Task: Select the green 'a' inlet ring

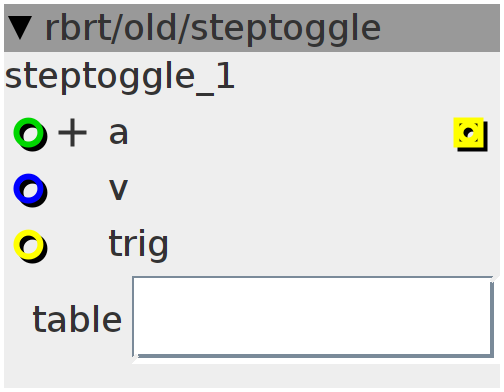Action: coord(29,133)
